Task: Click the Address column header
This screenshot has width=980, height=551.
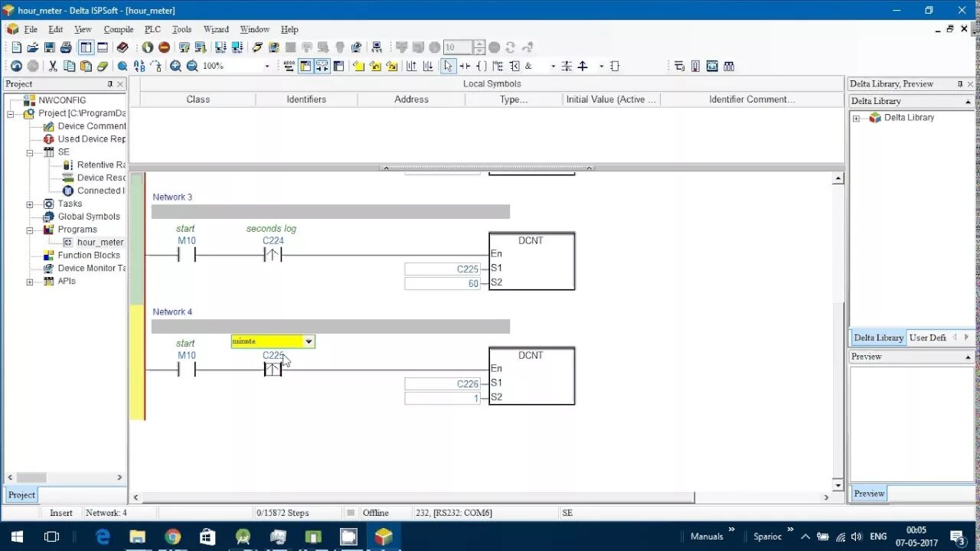Action: (x=411, y=99)
